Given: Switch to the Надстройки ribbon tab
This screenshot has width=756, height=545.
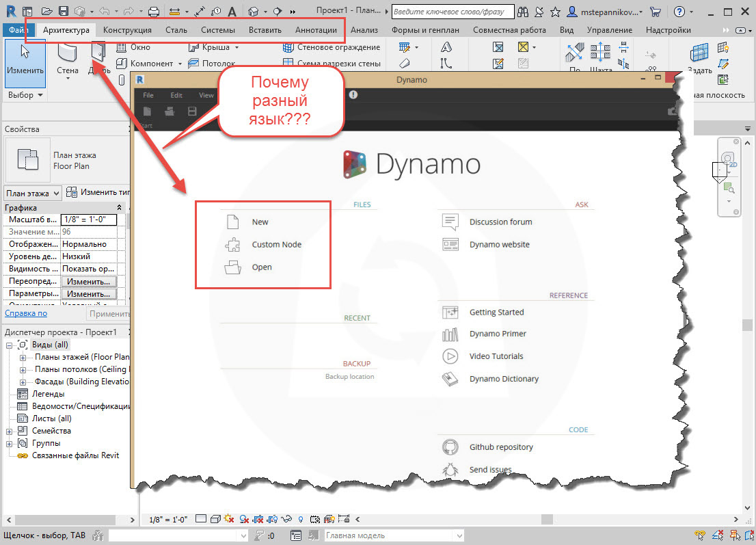Looking at the screenshot, I should click(669, 30).
